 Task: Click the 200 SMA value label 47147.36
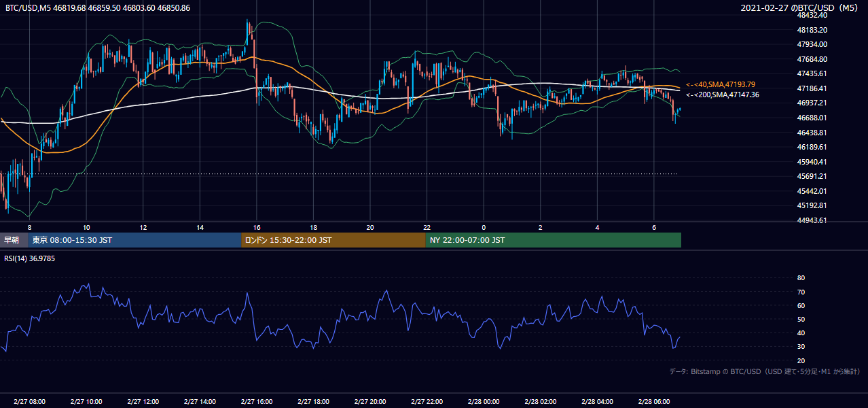[723, 95]
